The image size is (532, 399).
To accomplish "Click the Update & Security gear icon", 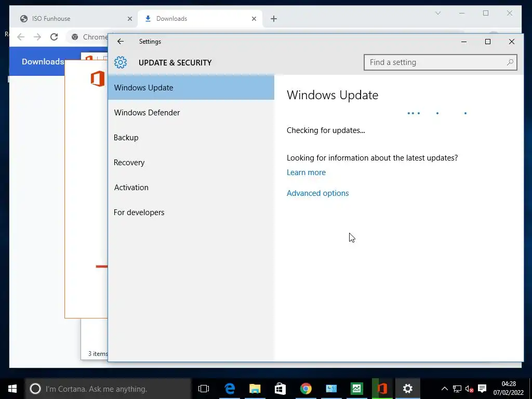I will 121,62.
